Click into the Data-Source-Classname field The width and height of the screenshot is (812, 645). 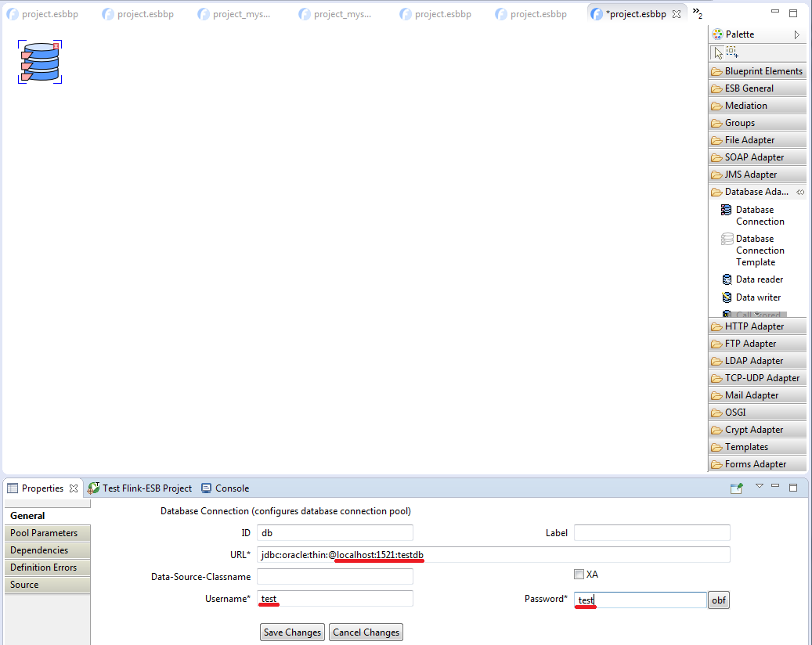(x=335, y=577)
